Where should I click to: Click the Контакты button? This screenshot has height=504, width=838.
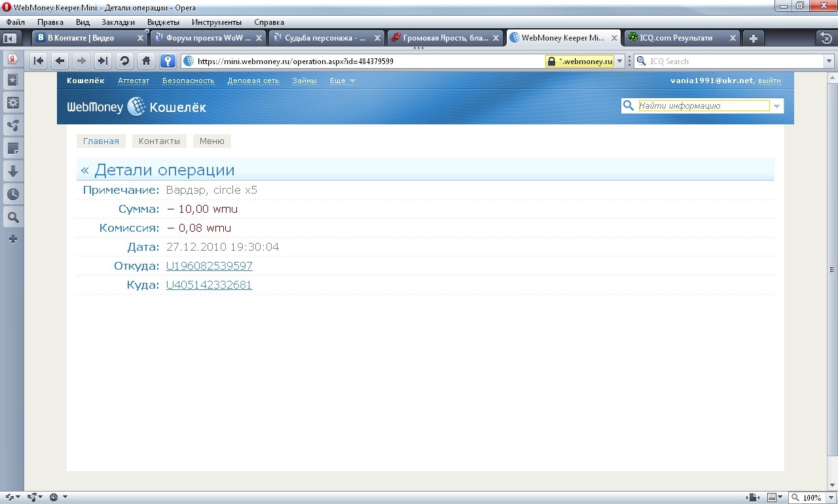(159, 141)
